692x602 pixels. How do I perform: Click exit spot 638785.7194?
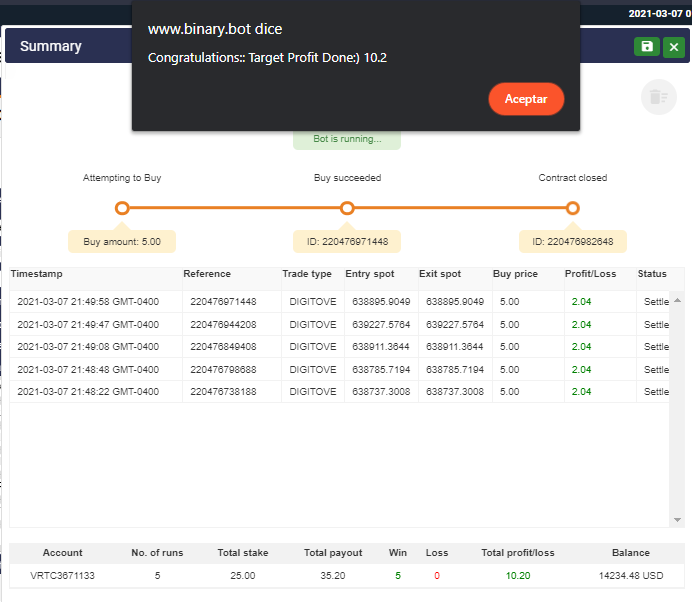(455, 370)
